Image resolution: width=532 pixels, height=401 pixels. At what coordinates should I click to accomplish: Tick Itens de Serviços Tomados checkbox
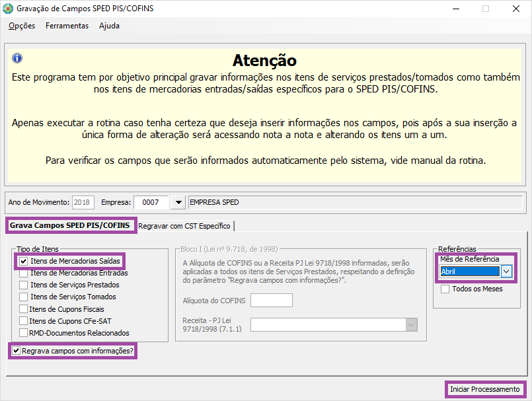pyautogui.click(x=23, y=297)
